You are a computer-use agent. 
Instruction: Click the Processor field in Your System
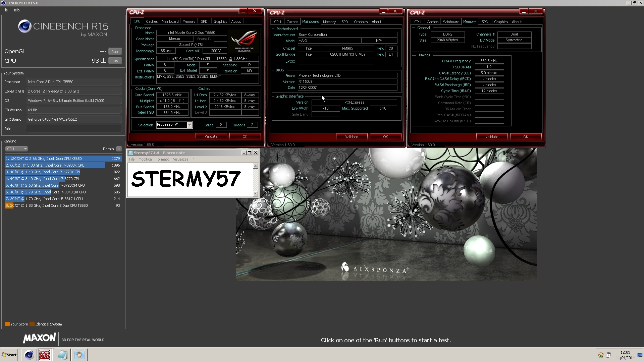(74, 82)
